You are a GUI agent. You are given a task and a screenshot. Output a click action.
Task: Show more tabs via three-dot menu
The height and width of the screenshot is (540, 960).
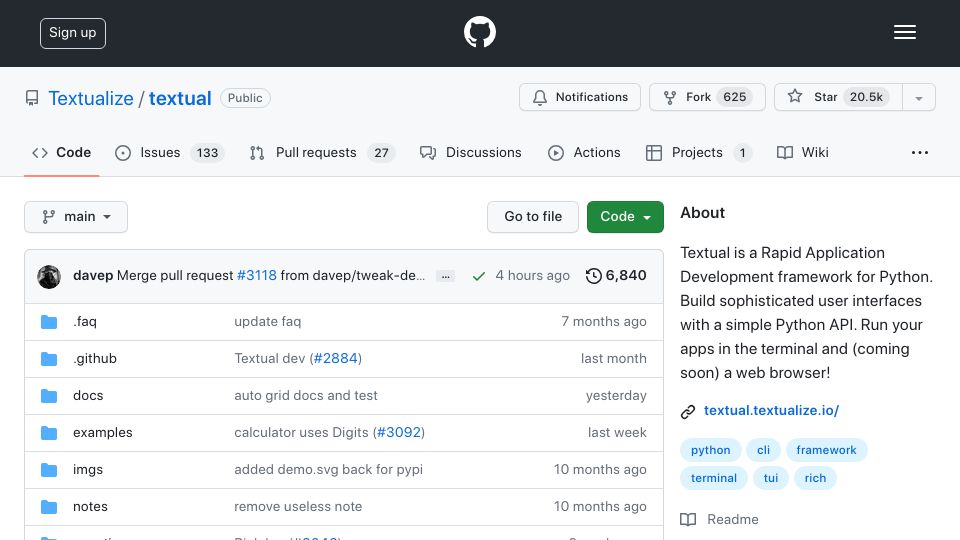click(x=920, y=152)
